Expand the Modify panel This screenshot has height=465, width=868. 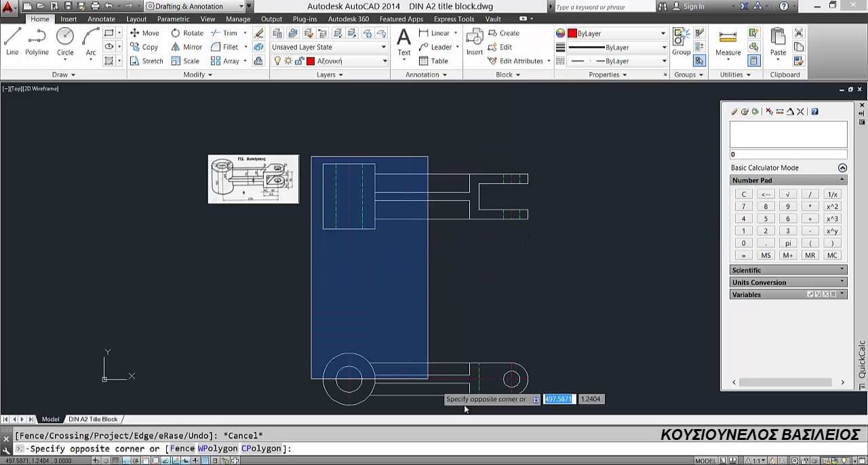point(198,75)
